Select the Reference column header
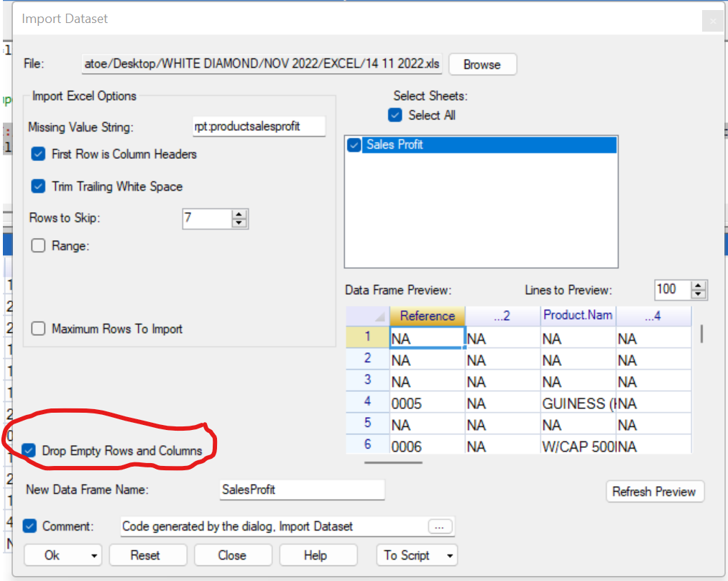The width and height of the screenshot is (728, 581). point(427,315)
